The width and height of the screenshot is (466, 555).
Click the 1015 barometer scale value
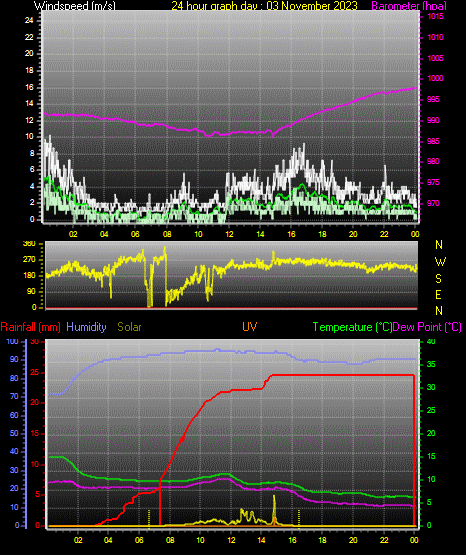point(435,16)
